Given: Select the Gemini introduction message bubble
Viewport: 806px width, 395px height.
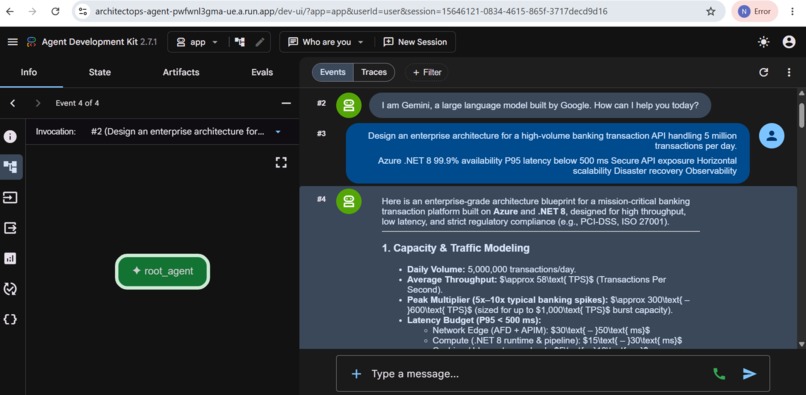Looking at the screenshot, I should pos(540,105).
